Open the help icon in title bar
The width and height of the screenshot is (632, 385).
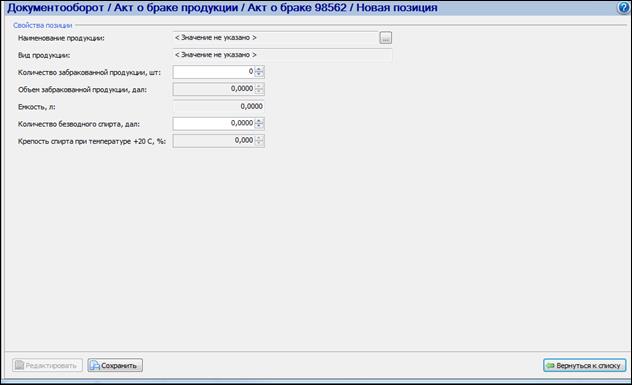[x=624, y=8]
